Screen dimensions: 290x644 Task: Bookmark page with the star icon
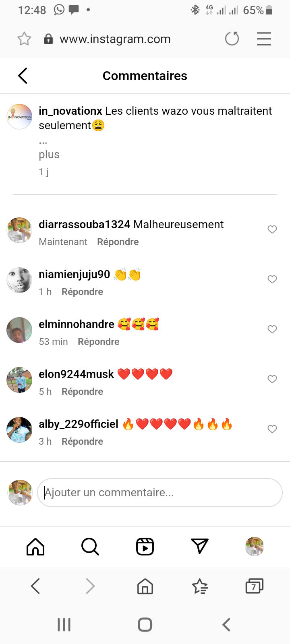point(24,39)
